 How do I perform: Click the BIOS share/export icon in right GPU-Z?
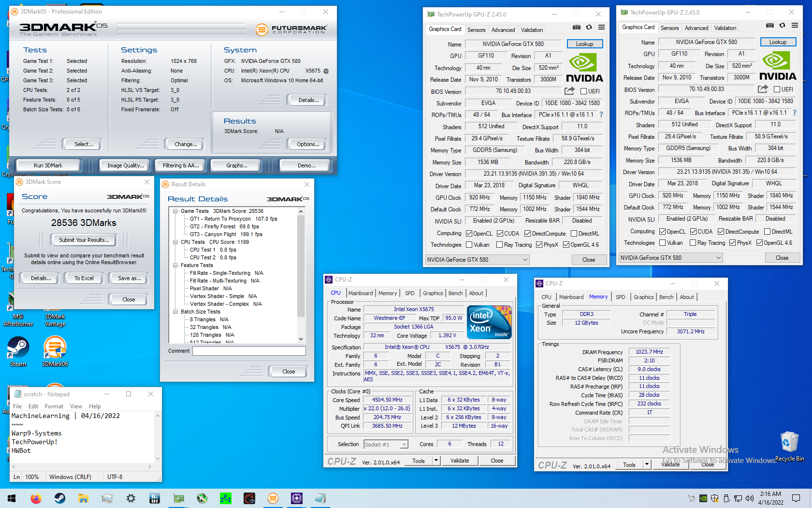(x=763, y=89)
